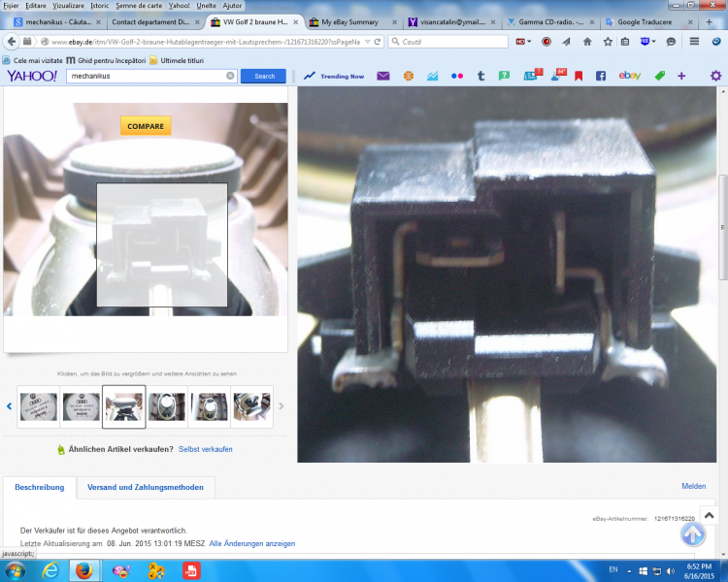Click the orange COMPARE button
The image size is (728, 582).
(146, 126)
